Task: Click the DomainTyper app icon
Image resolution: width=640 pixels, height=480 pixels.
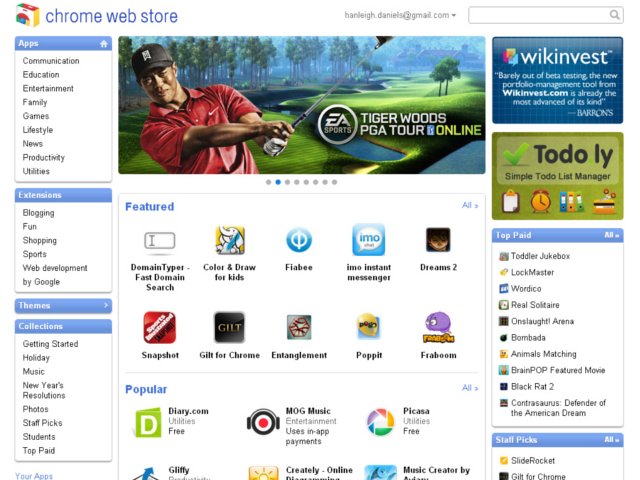Action: pos(160,240)
